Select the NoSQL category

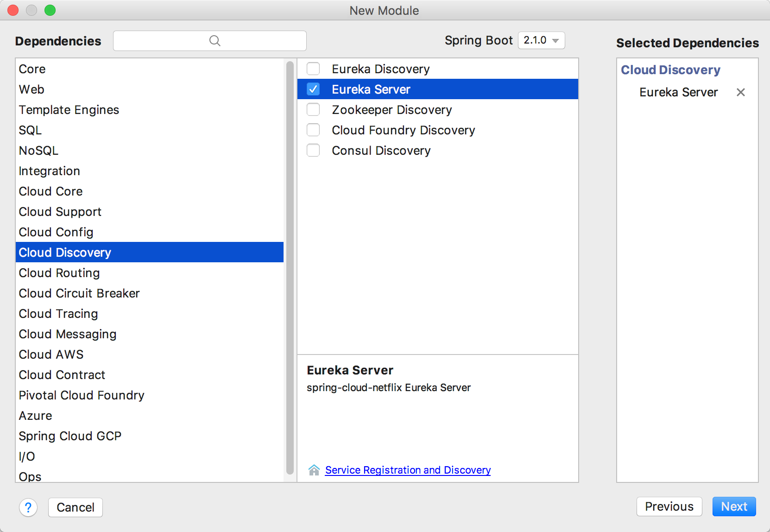(150, 151)
